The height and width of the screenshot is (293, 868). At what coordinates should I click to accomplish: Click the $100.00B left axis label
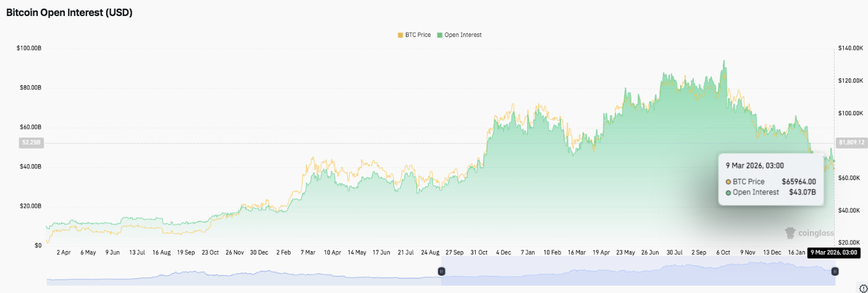[x=28, y=48]
